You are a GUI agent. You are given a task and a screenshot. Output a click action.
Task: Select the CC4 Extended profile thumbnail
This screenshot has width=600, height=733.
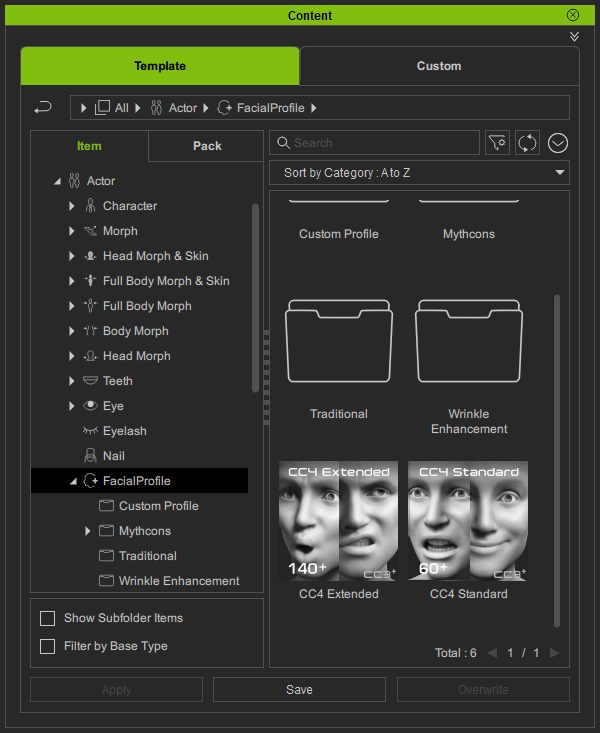click(338, 521)
